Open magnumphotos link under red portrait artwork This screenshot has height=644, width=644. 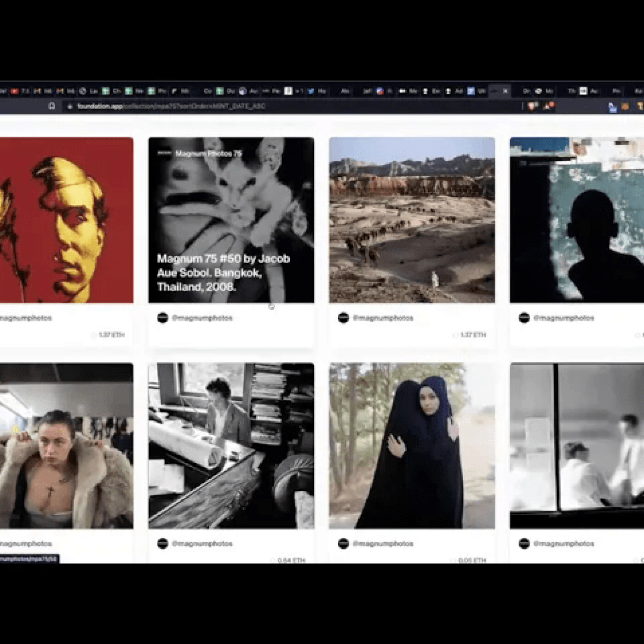click(x=26, y=318)
